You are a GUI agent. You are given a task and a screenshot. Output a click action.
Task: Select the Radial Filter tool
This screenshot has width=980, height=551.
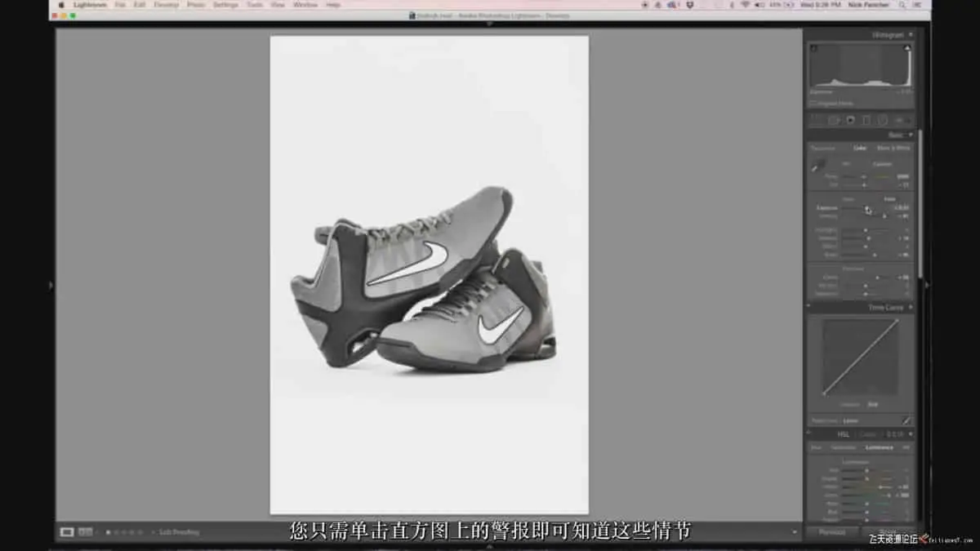point(883,120)
